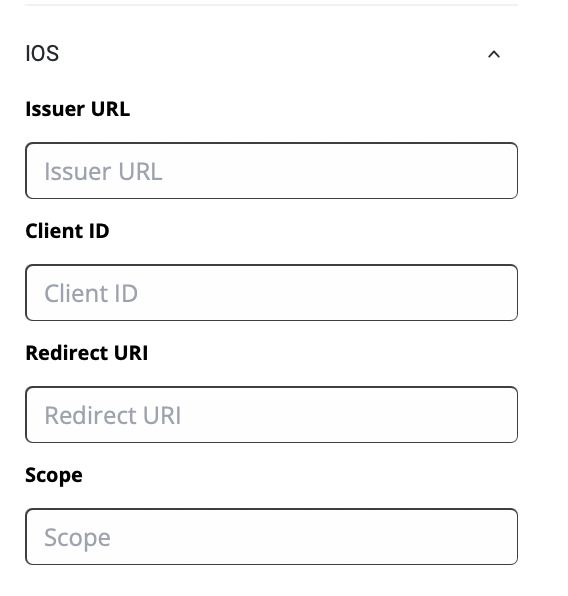Collapse the IOS section using the chevron

[x=493, y=54]
